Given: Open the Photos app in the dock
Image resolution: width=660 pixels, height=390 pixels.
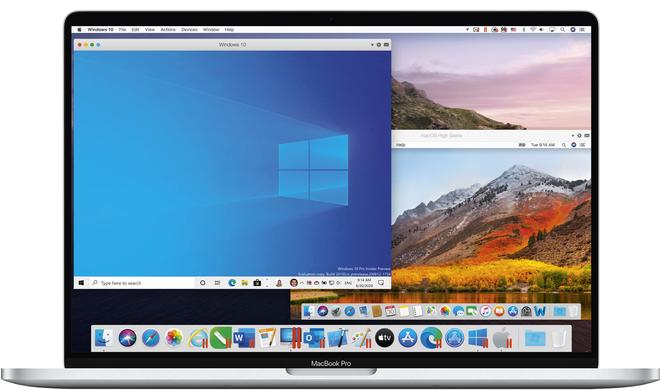Looking at the screenshot, I should coord(174,337).
